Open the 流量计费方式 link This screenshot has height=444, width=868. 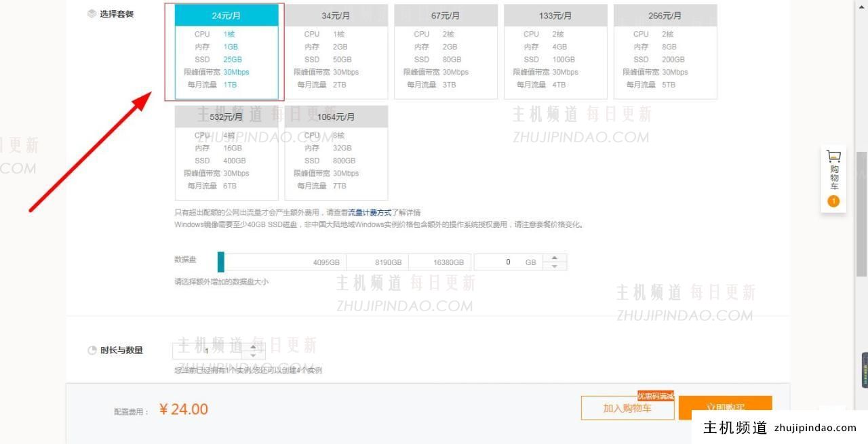pos(370,212)
